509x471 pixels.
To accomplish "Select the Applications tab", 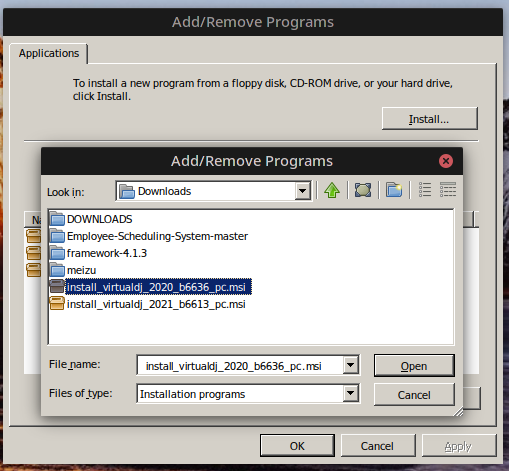I will pos(49,53).
